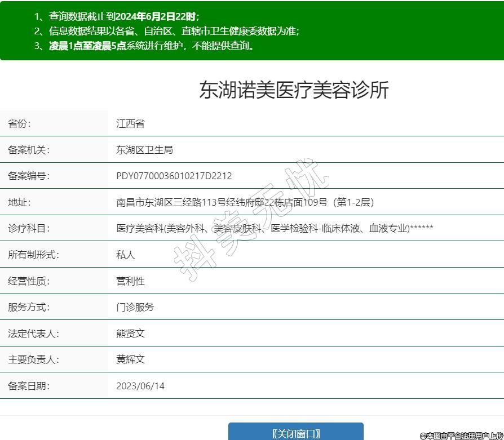
Task: Click the 医疗美容科 diagnosis subjects text
Action: [275, 228]
